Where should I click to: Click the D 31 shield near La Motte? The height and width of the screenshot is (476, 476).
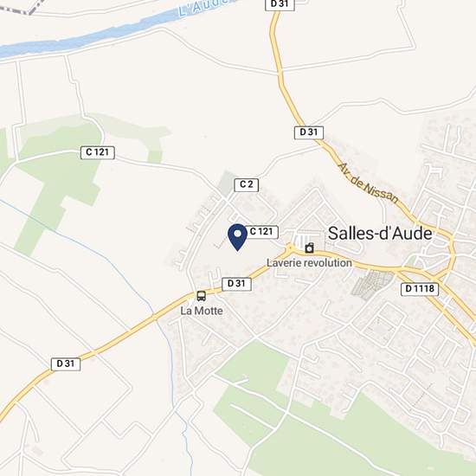[236, 284]
